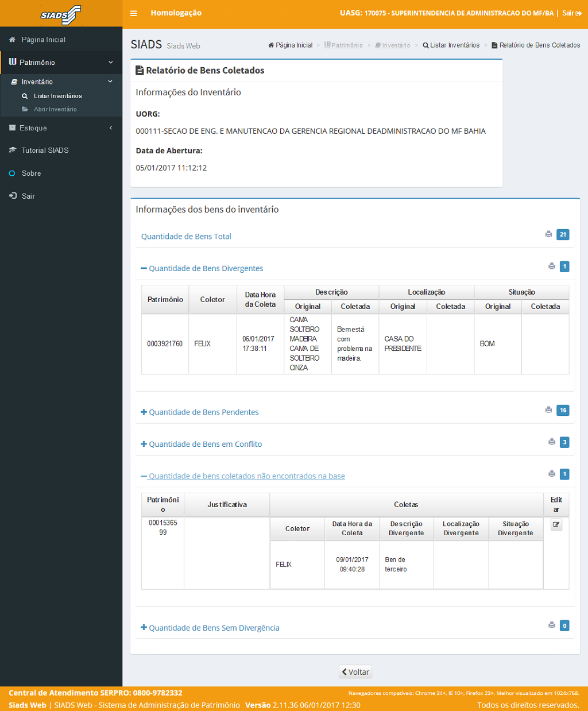Image resolution: width=588 pixels, height=711 pixels.
Task: Click the Data Hora da Coleta header
Action: (260, 300)
